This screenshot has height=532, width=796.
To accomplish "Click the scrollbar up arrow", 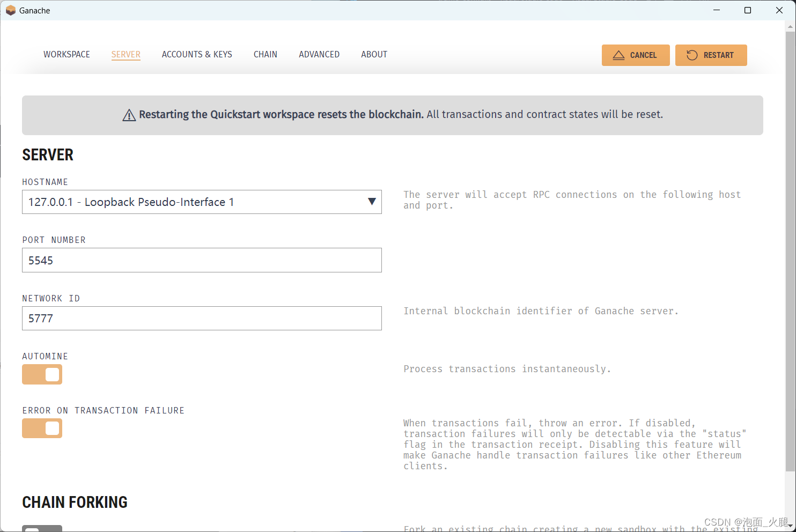I will point(790,26).
